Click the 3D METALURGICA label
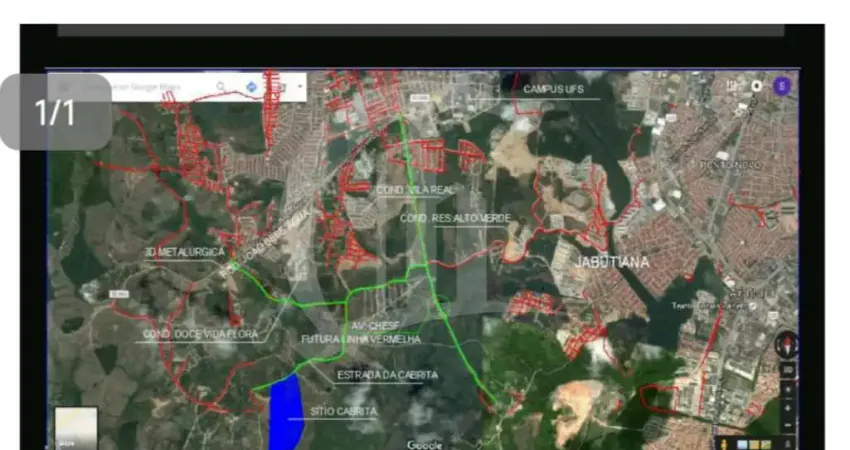Image resolution: width=850 pixels, height=450 pixels. (x=185, y=252)
